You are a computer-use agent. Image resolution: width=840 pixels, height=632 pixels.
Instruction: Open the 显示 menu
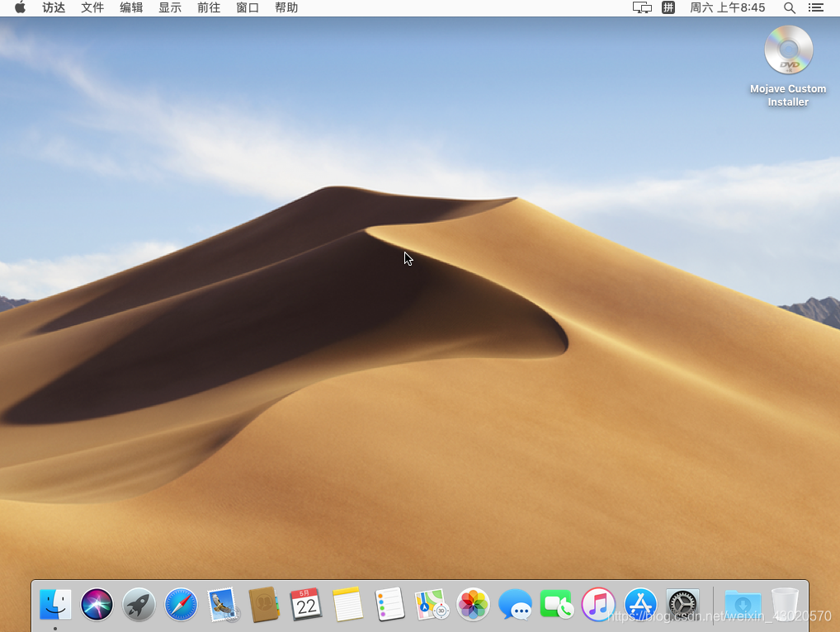tap(170, 7)
